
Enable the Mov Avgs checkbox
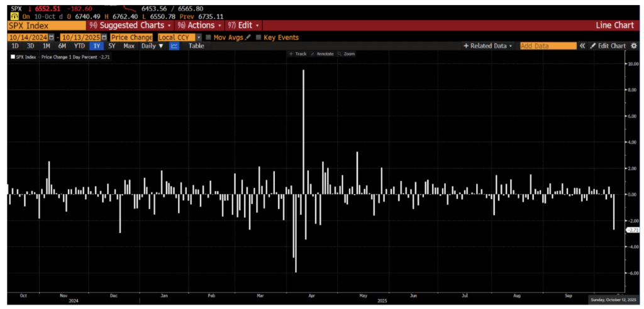click(x=209, y=38)
